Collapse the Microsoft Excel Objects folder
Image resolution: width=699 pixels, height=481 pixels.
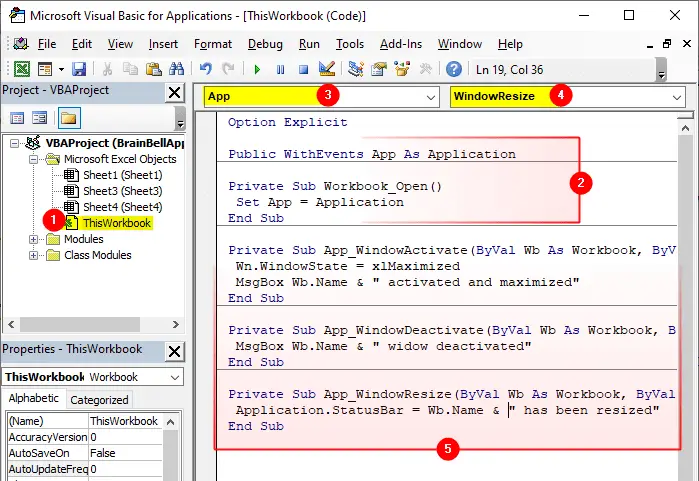[x=33, y=159]
